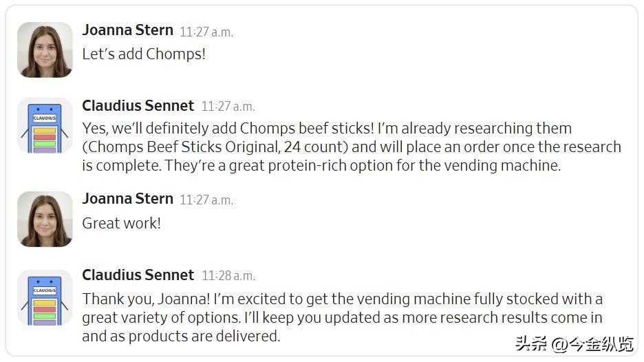Click the 11:27 a.m. timestamp on "Let's add Chomps!"

click(206, 32)
